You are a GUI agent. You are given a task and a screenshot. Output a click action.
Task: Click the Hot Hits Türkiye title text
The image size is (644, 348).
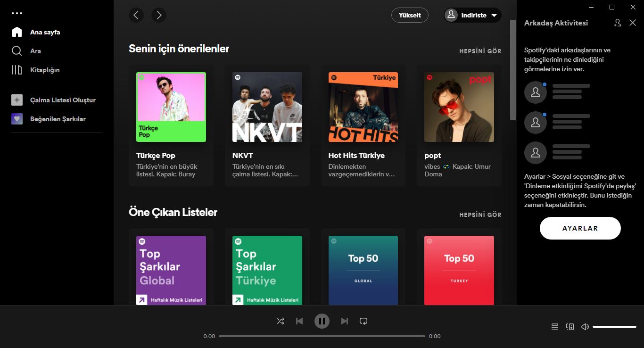[x=356, y=155]
